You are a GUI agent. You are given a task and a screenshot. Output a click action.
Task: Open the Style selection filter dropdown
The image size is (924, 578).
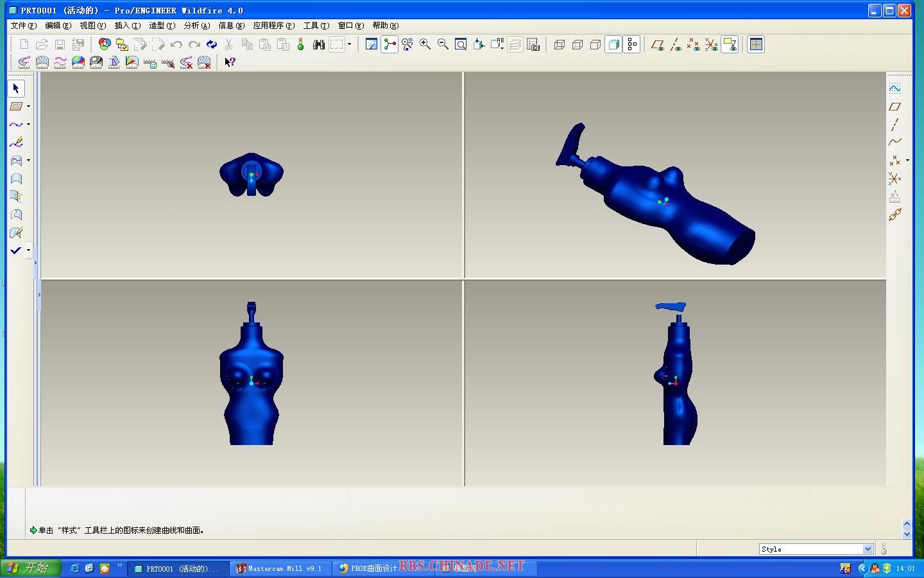click(x=868, y=549)
